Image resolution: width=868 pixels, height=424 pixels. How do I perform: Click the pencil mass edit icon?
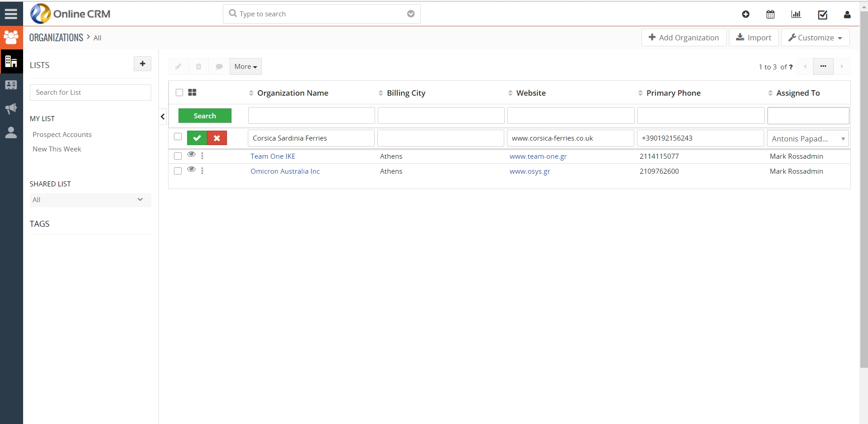coord(178,67)
